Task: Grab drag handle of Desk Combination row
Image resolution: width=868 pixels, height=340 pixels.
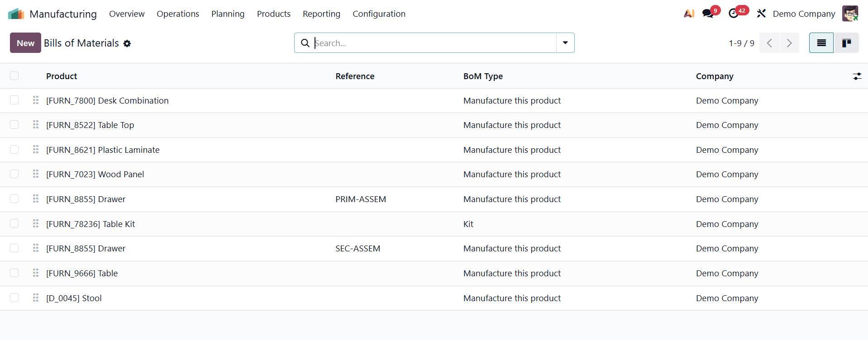Action: click(x=36, y=100)
